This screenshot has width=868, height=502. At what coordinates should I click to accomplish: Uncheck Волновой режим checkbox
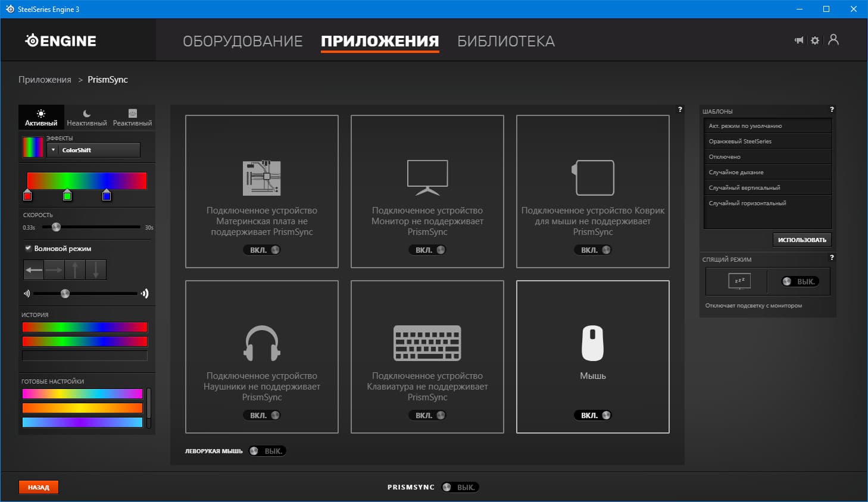pos(28,248)
